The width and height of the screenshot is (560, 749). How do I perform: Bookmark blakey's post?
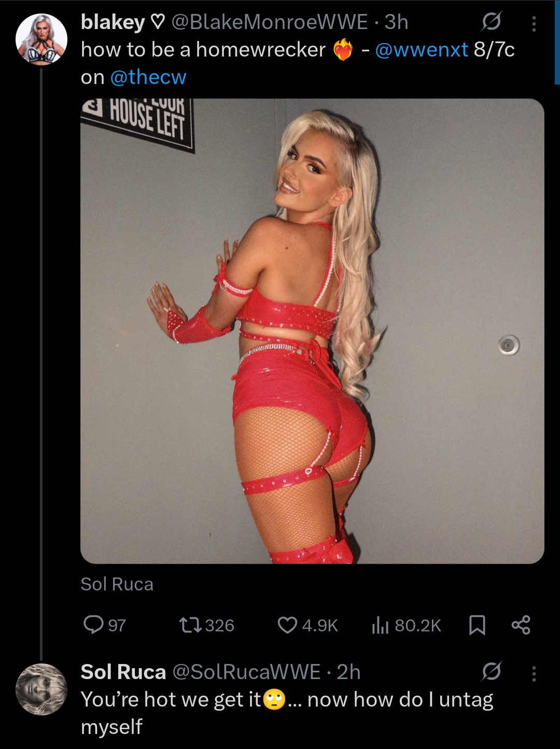point(477,625)
